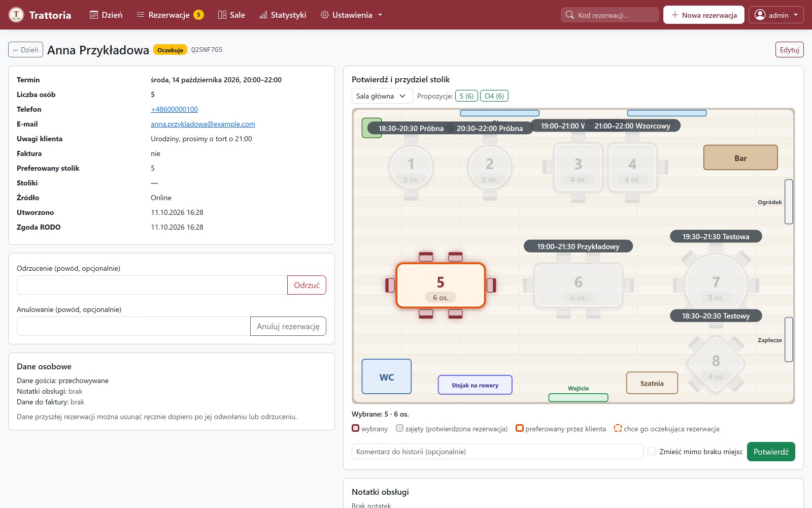Viewport: 812px width, 508px height.
Task: Click the WC area on the plan
Action: (387, 377)
